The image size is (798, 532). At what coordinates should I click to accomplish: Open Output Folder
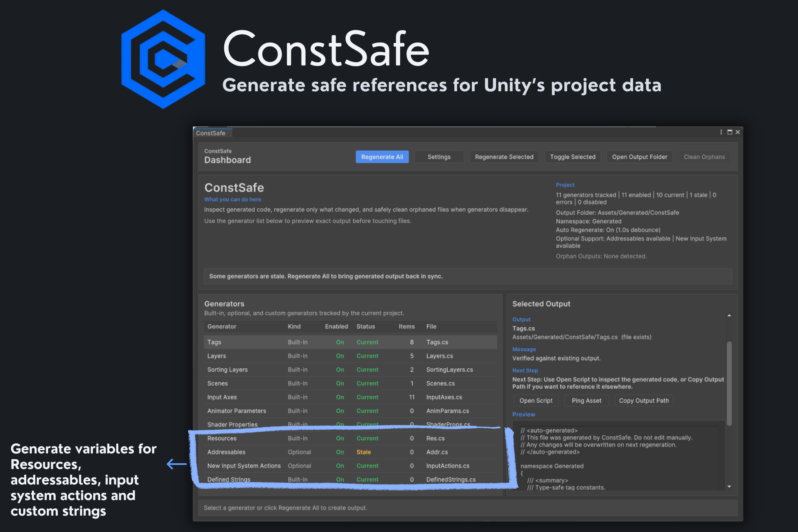pyautogui.click(x=639, y=157)
